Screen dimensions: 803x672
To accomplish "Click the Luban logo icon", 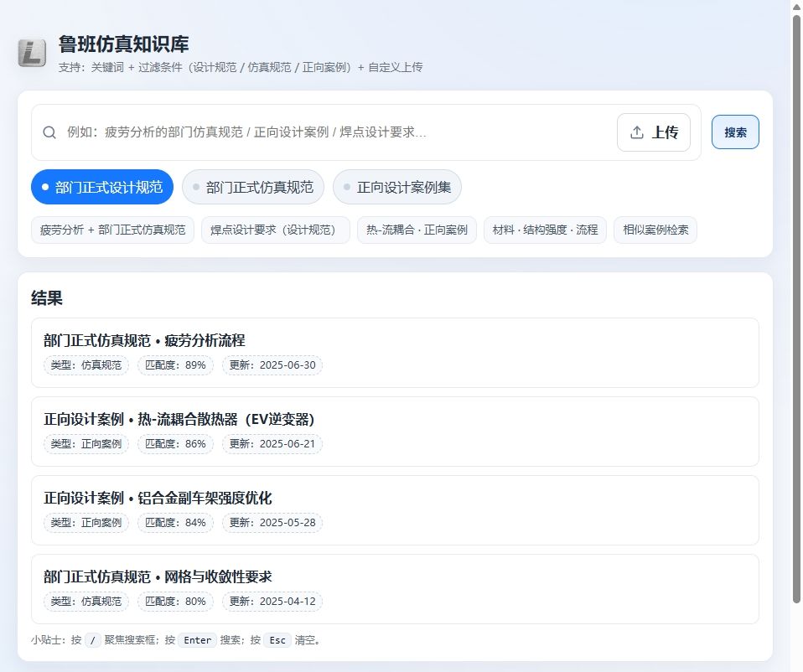I will [x=32, y=54].
